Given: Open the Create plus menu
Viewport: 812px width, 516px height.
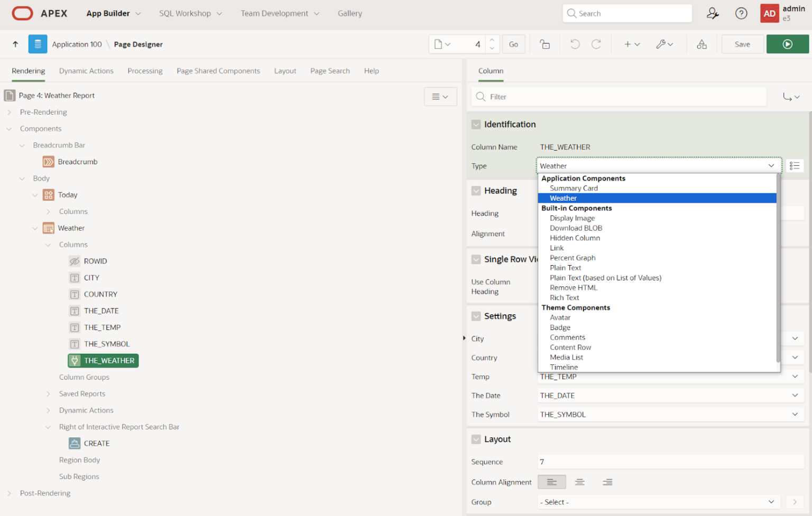Looking at the screenshot, I should pos(632,44).
